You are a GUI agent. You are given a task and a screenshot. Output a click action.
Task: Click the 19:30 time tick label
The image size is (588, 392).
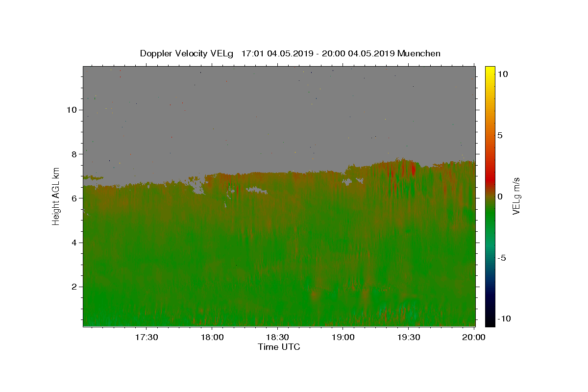point(409,337)
